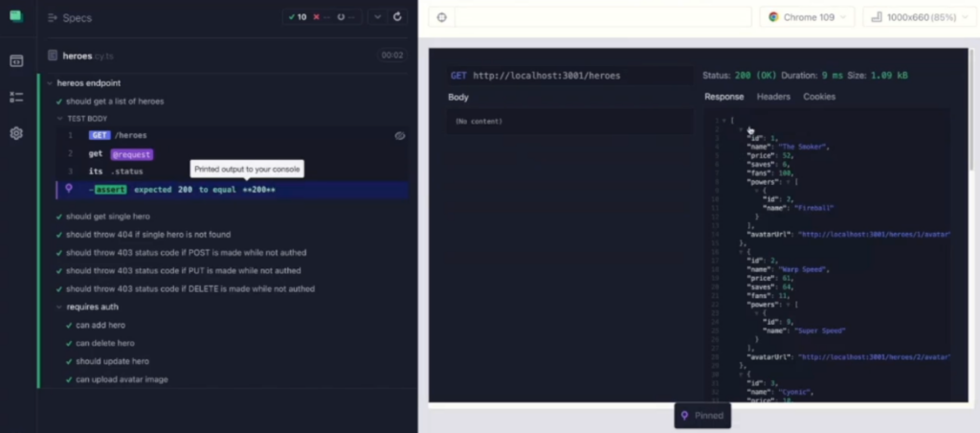
Task: Switch to the Cookies tab
Action: pyautogui.click(x=818, y=97)
